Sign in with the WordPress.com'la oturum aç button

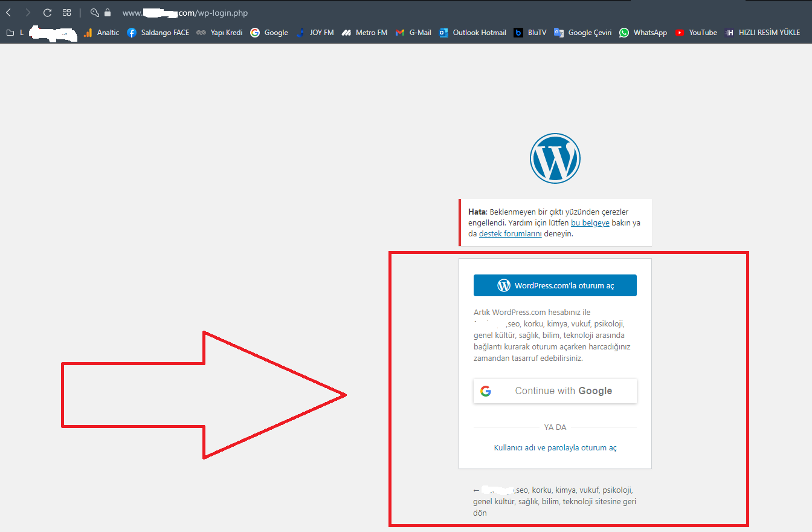[555, 285]
